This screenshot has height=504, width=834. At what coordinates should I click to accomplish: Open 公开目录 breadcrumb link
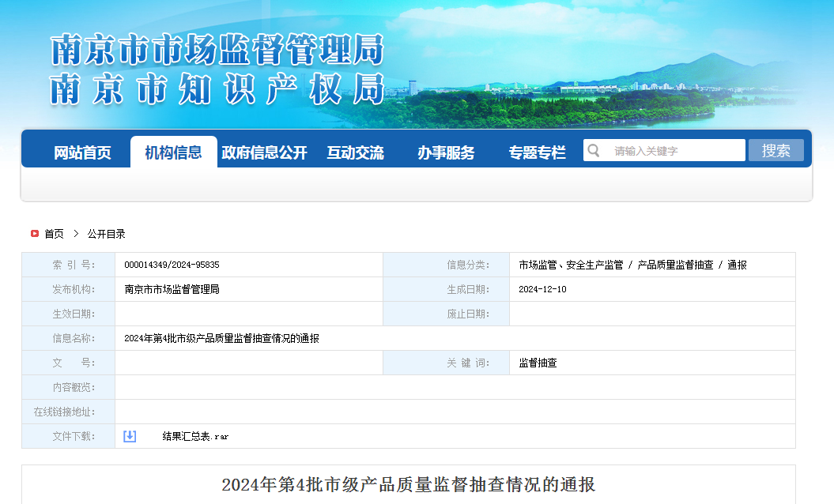(107, 234)
